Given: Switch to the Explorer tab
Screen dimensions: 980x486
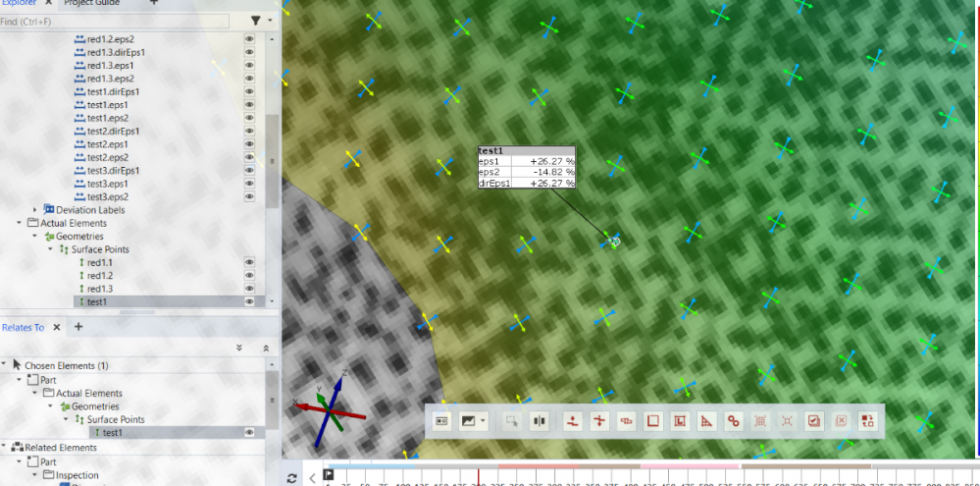Looking at the screenshot, I should point(18,3).
